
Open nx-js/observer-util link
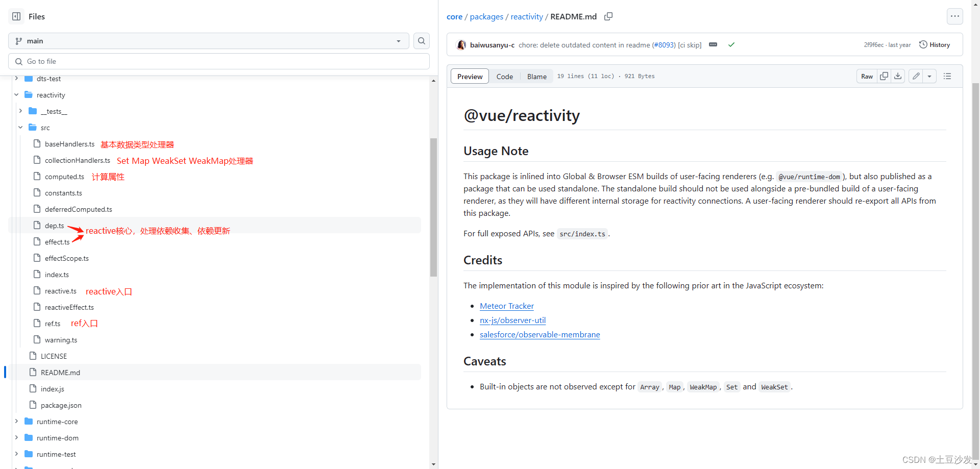tap(512, 320)
